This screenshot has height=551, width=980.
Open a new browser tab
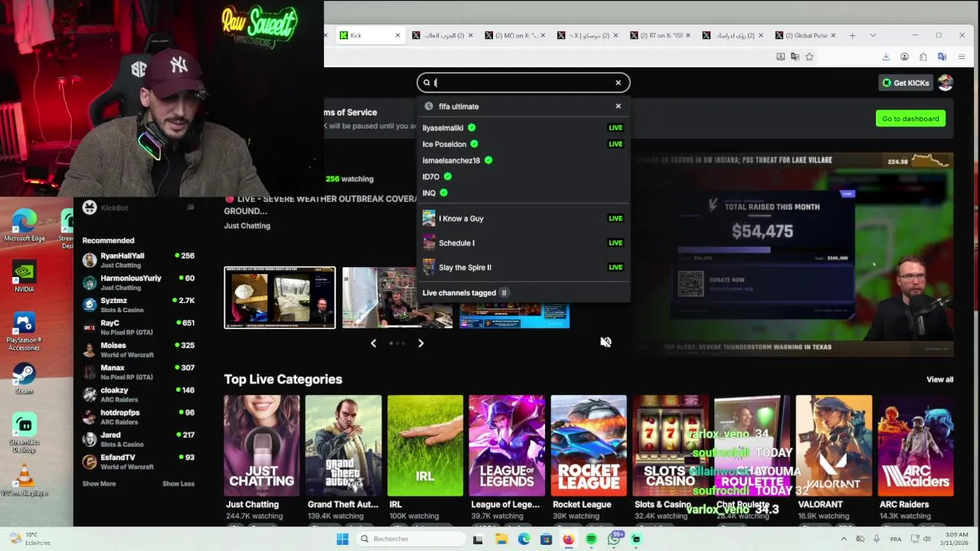click(852, 35)
